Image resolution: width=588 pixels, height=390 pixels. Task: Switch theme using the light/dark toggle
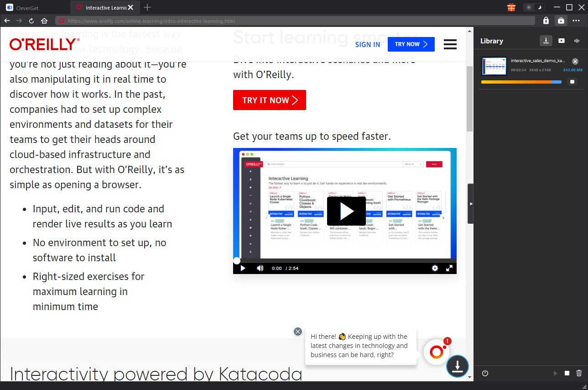point(533,7)
